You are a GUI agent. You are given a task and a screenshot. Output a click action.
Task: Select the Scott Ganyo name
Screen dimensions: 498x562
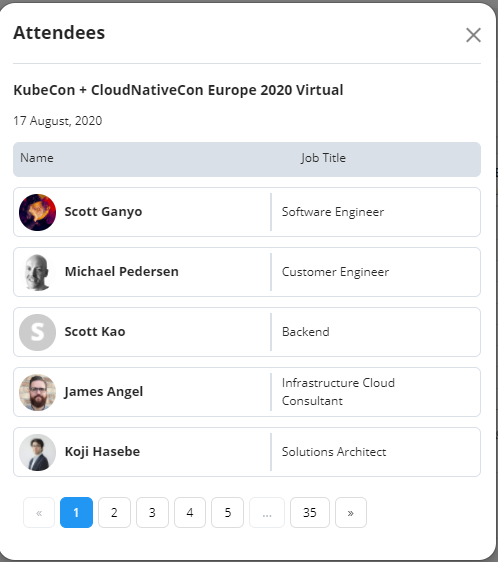103,211
